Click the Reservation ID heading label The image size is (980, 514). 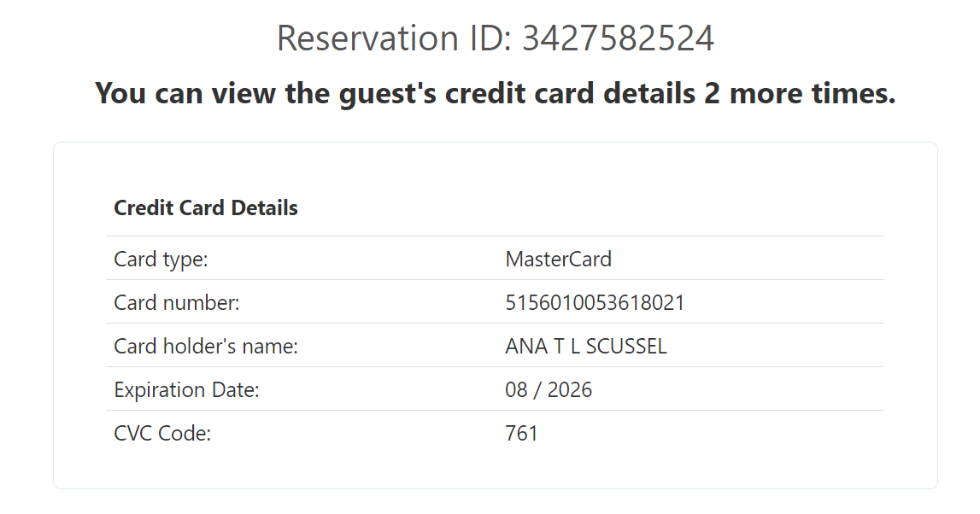click(x=394, y=38)
